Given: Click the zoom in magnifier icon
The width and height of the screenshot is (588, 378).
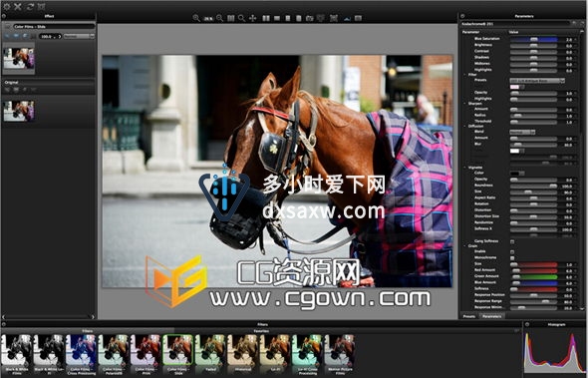Looking at the screenshot, I should pyautogui.click(x=196, y=18).
